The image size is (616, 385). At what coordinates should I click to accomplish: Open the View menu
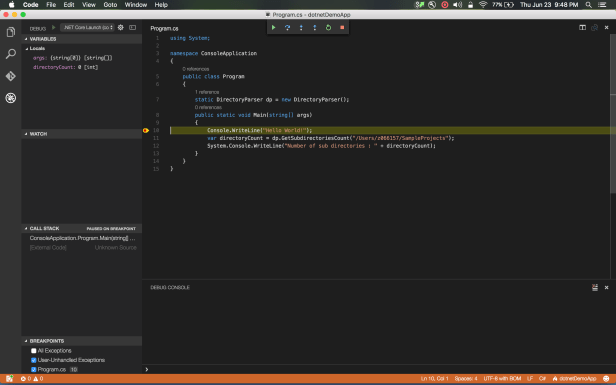pos(89,5)
